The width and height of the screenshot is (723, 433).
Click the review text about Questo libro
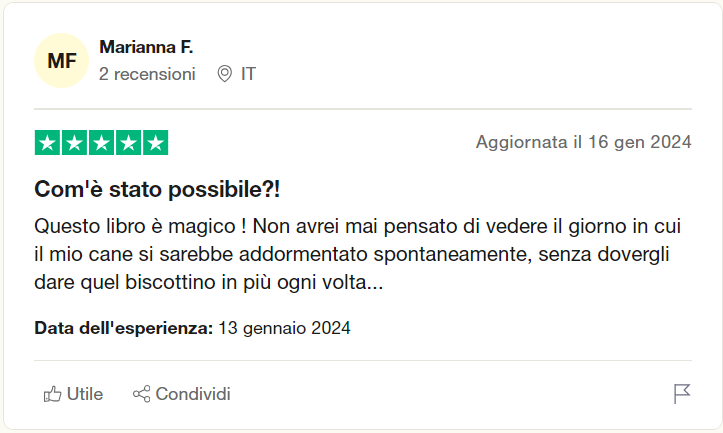[x=358, y=254]
